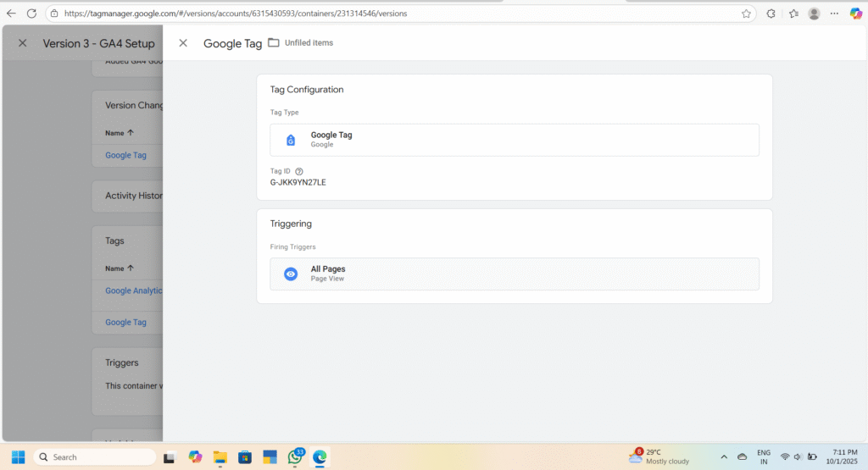Viewport: 868px width, 470px height.
Task: Click the Tag ID help question mark icon
Action: (299, 171)
